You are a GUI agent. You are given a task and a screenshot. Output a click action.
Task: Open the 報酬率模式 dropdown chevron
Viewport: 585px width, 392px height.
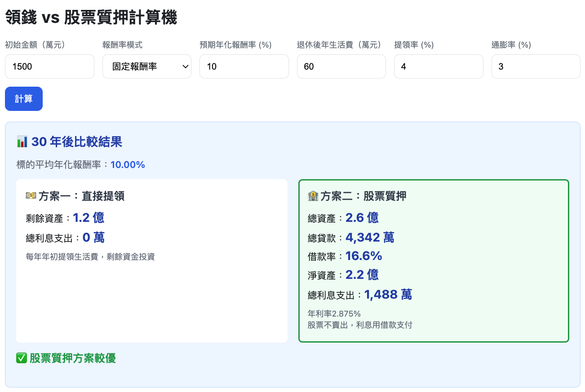185,66
